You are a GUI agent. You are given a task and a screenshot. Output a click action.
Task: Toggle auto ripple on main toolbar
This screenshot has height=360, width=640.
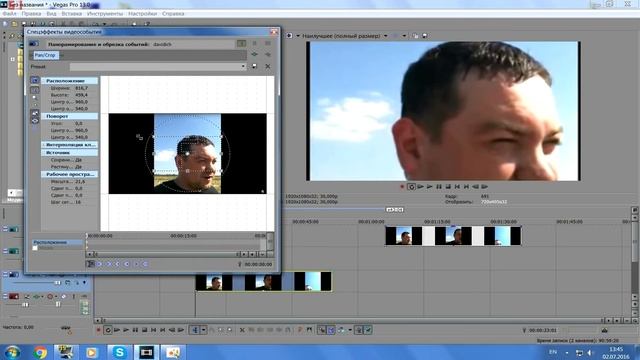(341, 330)
